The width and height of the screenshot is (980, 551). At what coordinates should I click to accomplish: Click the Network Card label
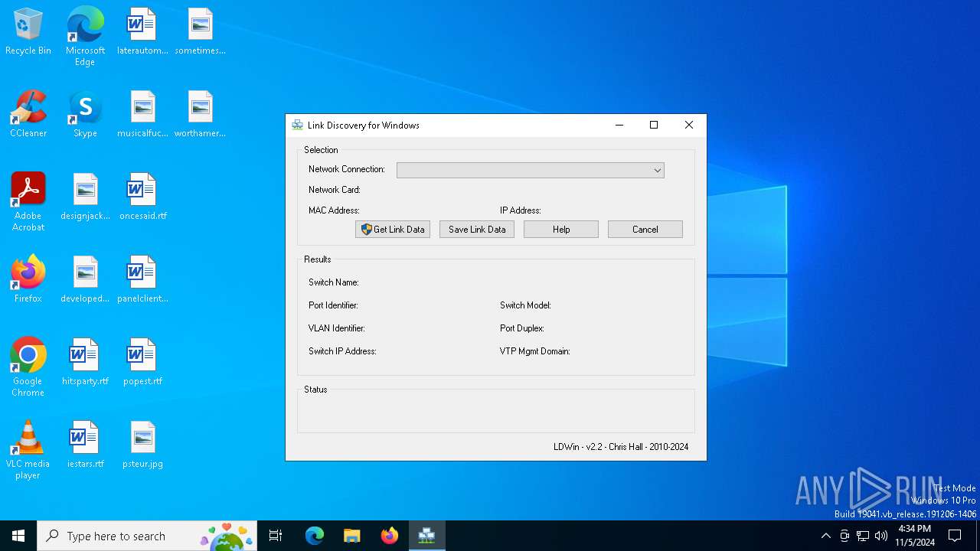335,190
